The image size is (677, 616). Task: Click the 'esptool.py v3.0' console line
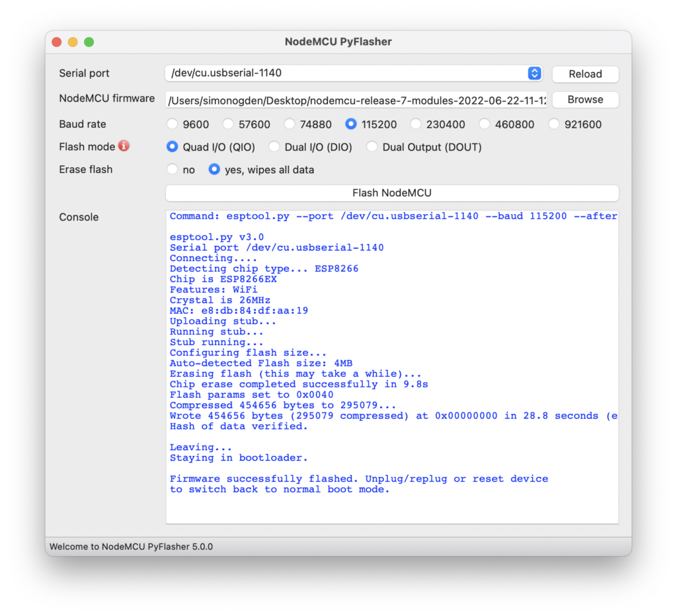coord(217,237)
